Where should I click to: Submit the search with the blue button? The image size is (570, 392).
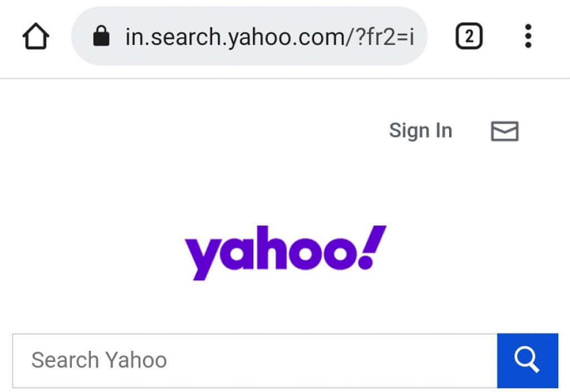527,360
